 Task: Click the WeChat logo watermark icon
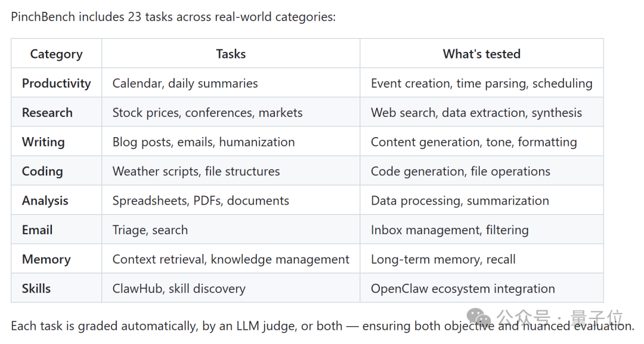click(480, 317)
